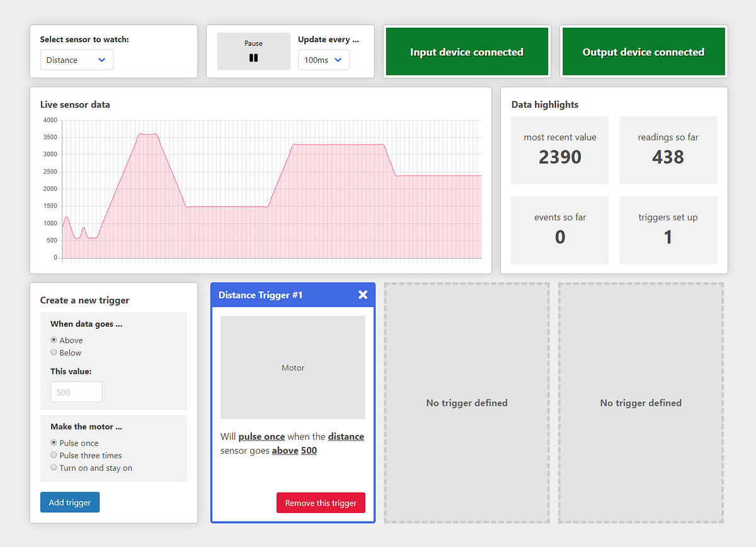Click the Input device connected status banner
This screenshot has height=547, width=756.
coord(466,51)
